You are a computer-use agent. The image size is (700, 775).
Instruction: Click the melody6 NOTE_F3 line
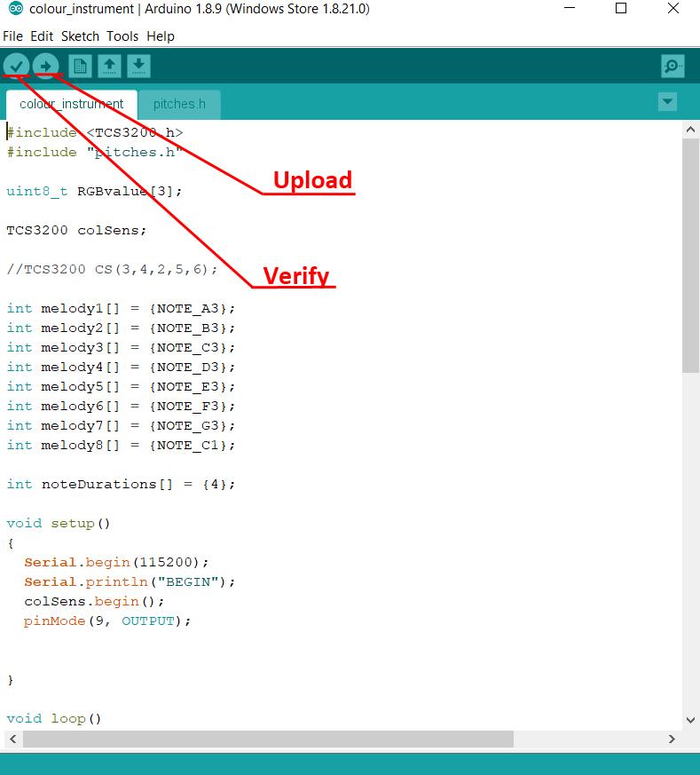click(x=121, y=407)
